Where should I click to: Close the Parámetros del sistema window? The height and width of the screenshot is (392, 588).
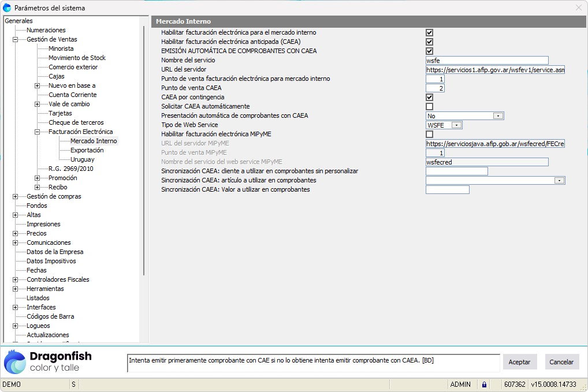click(579, 8)
